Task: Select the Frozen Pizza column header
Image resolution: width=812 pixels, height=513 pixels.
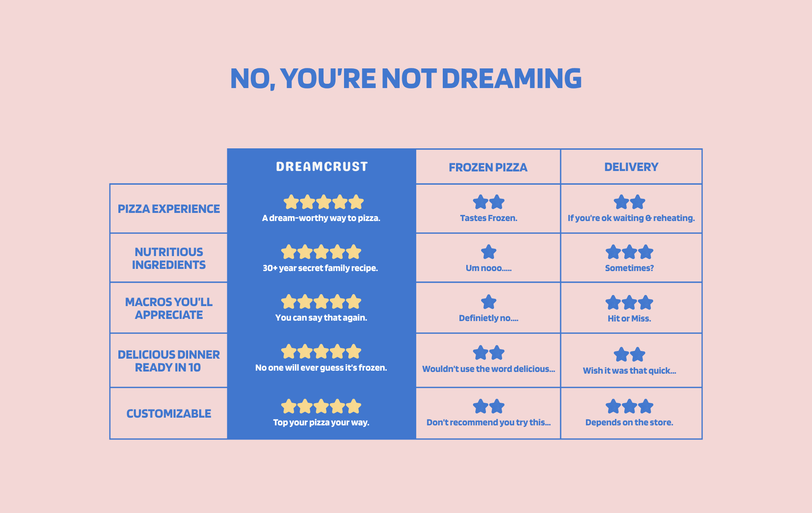Action: point(488,168)
